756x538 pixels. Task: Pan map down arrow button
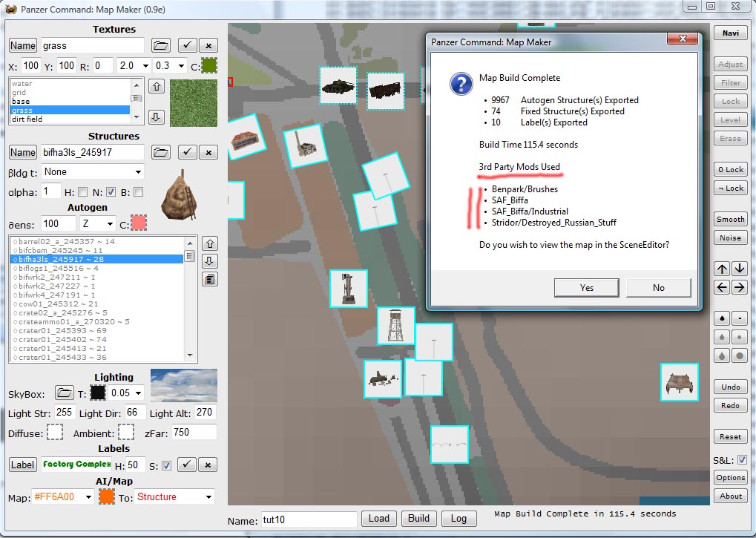pyautogui.click(x=740, y=269)
